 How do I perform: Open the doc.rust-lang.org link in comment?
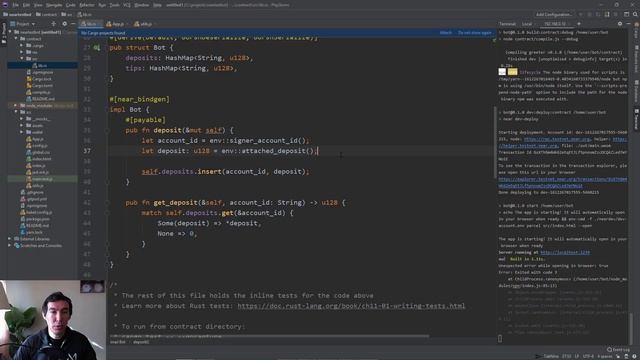point(351,306)
